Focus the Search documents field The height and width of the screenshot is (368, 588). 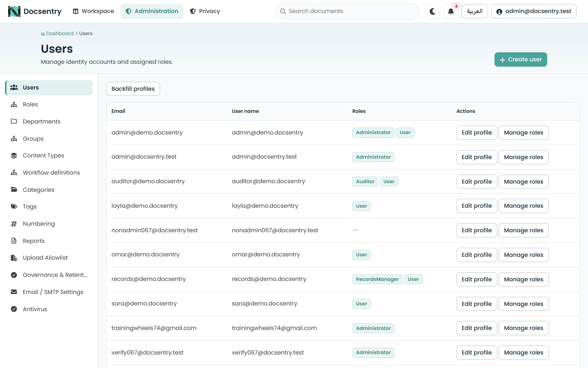point(347,11)
